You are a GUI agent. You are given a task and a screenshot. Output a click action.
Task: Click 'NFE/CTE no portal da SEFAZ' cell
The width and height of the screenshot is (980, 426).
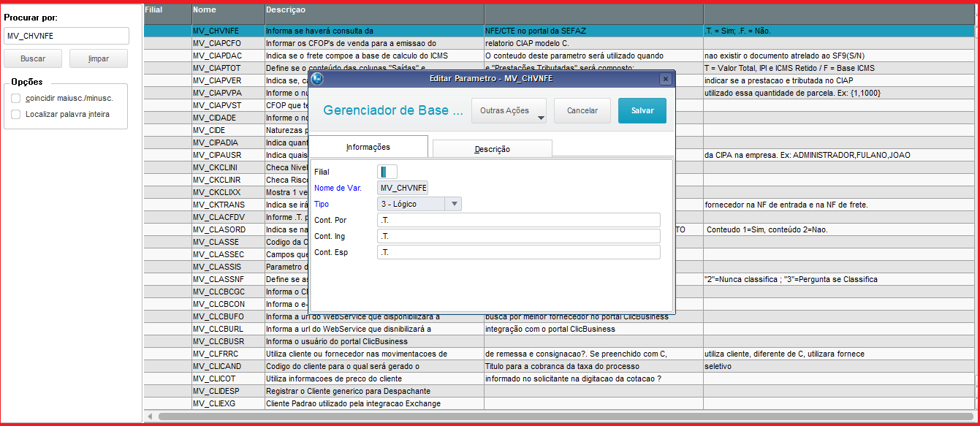coord(593,31)
